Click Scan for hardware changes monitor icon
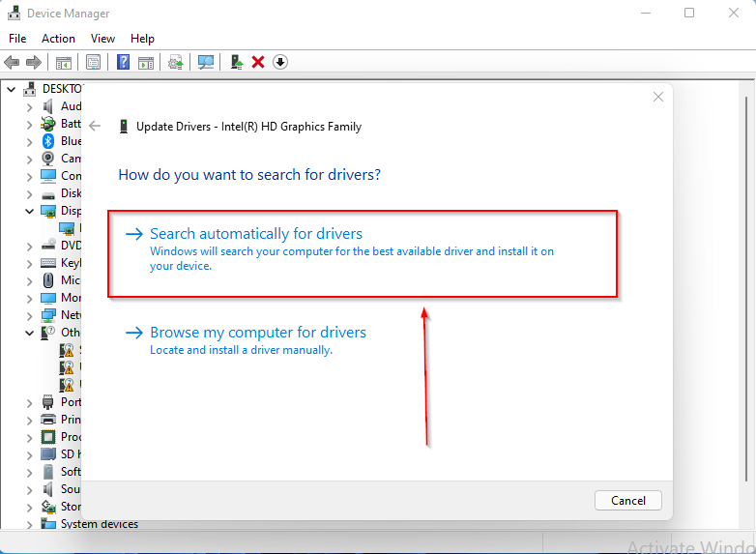This screenshot has width=756, height=554. pos(206,62)
